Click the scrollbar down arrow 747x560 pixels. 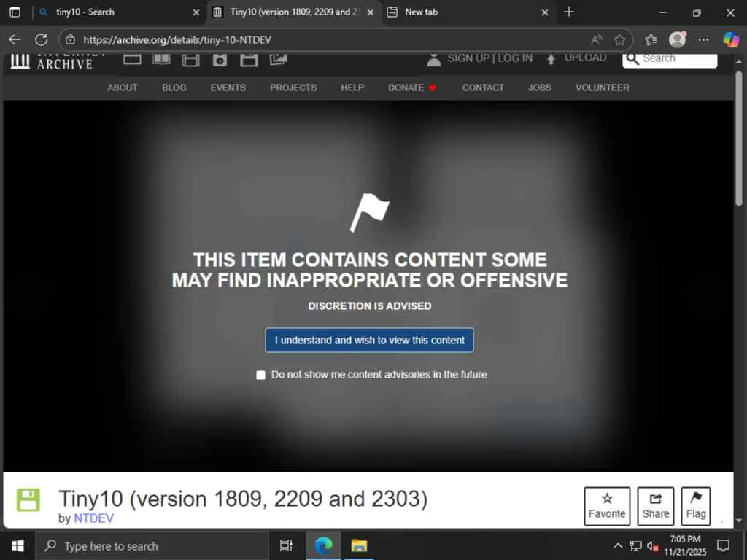click(x=739, y=521)
